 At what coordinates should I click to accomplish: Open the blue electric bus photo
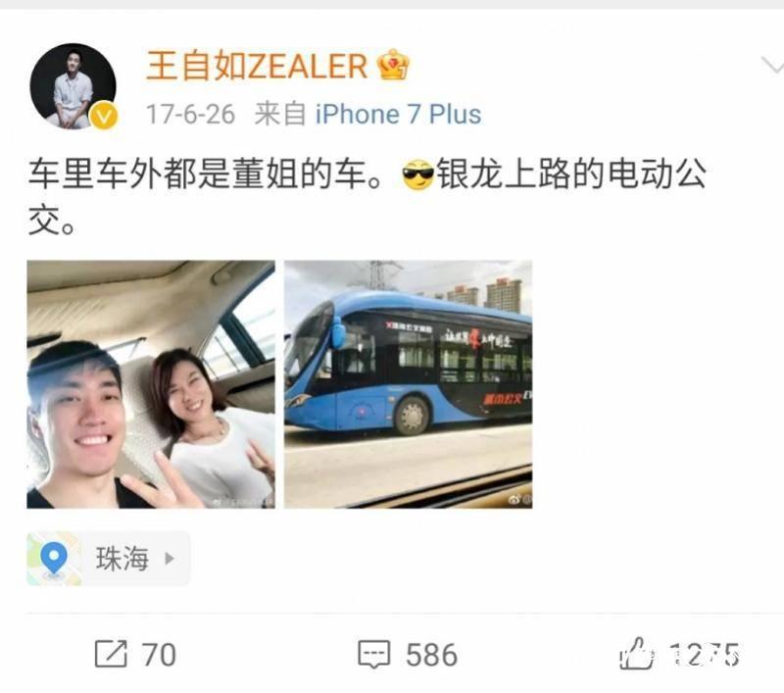(408, 384)
